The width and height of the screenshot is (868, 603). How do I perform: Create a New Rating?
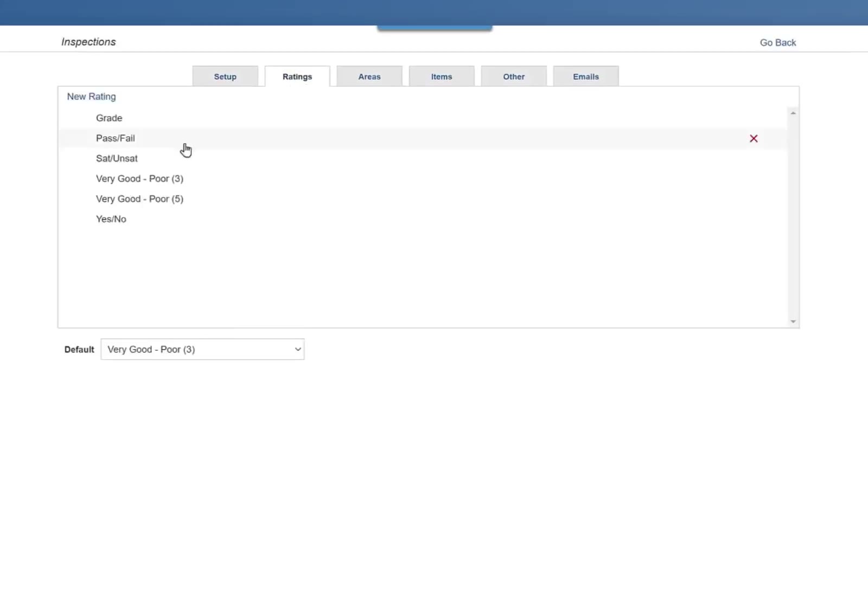[91, 97]
